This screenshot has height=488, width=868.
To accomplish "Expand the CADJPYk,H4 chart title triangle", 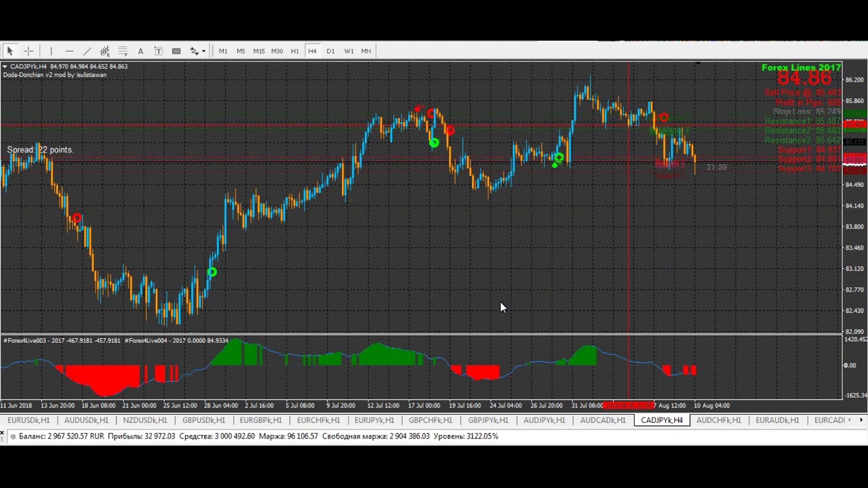I will (x=5, y=66).
